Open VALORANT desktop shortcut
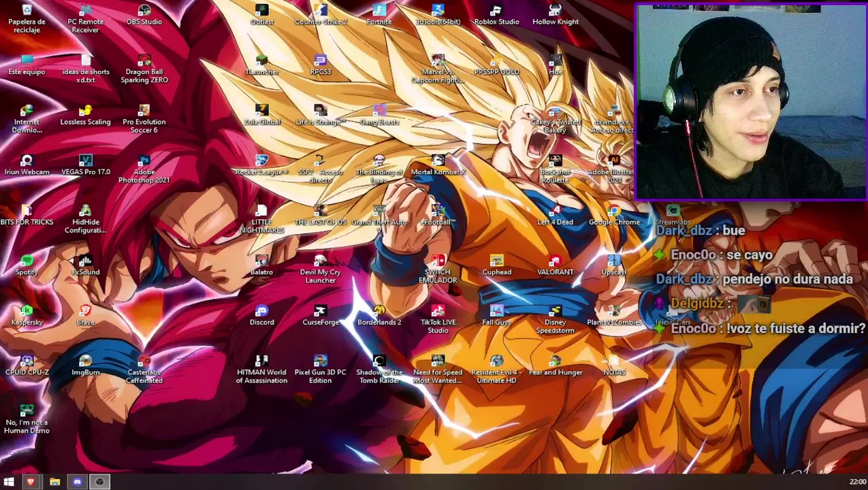 click(556, 265)
